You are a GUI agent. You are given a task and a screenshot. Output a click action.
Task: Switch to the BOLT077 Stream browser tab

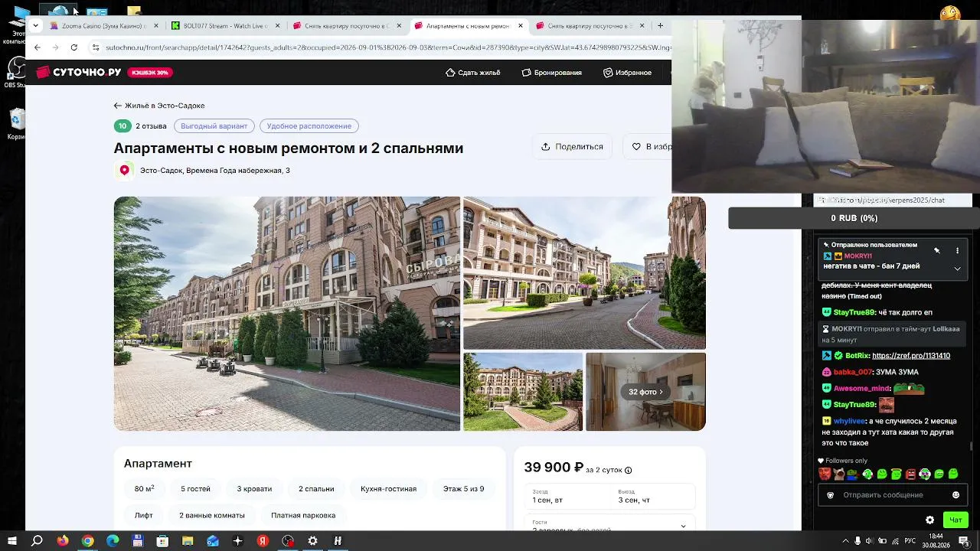pyautogui.click(x=224, y=26)
